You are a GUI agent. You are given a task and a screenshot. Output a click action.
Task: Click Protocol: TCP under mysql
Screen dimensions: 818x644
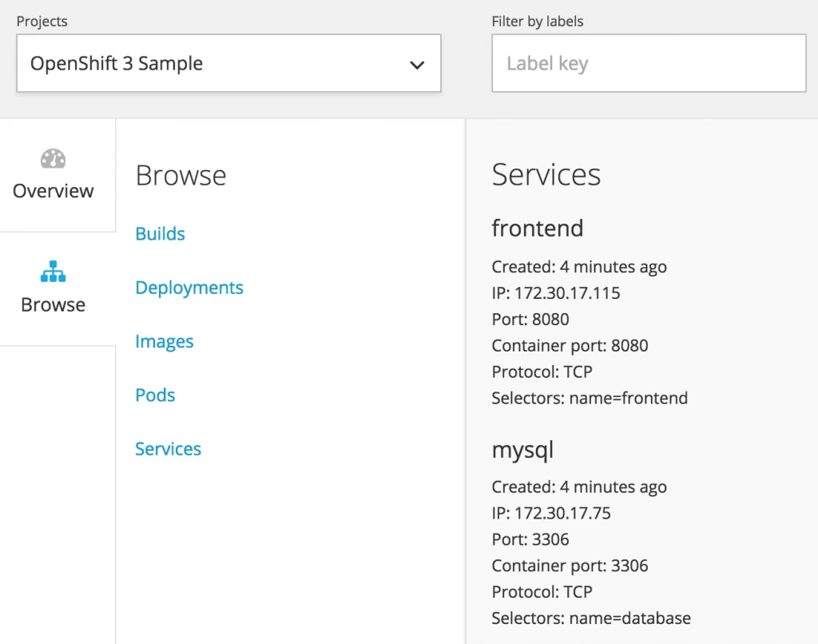pyautogui.click(x=542, y=592)
